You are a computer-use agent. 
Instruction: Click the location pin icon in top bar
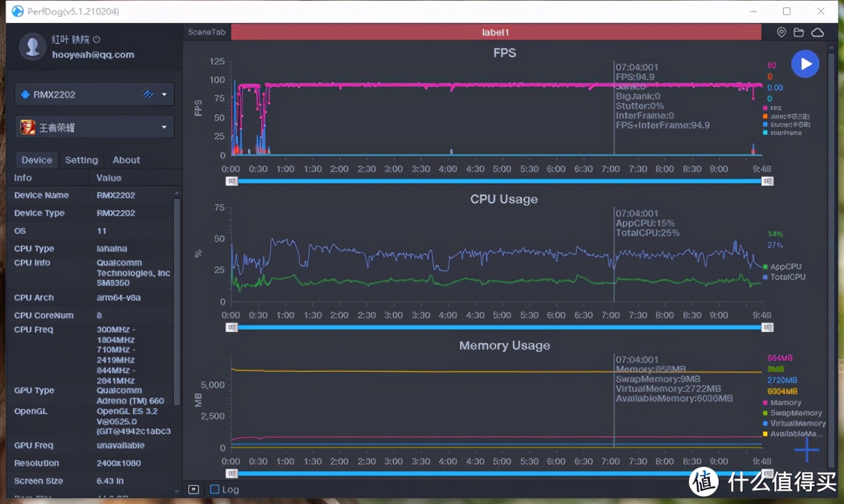click(781, 32)
